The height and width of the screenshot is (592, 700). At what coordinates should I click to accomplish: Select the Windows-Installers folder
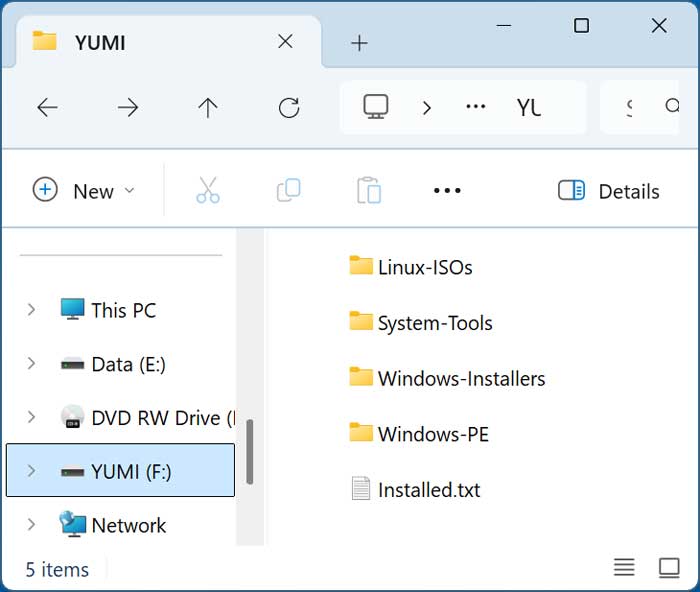click(x=447, y=378)
